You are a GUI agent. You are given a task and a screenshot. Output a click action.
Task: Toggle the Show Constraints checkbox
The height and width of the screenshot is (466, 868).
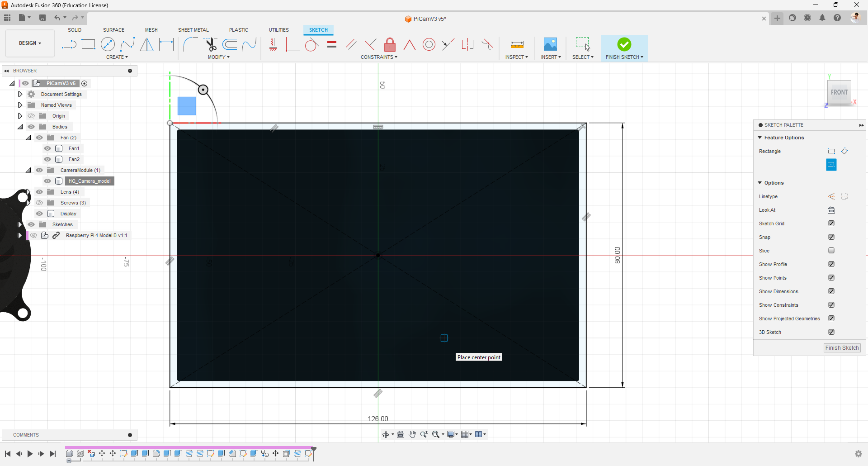[x=831, y=305]
